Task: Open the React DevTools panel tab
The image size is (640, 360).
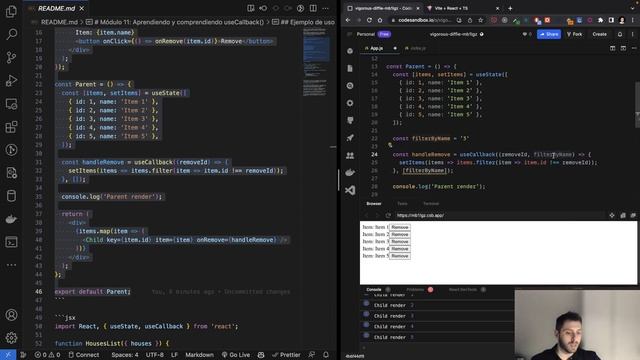Action: 462,289
